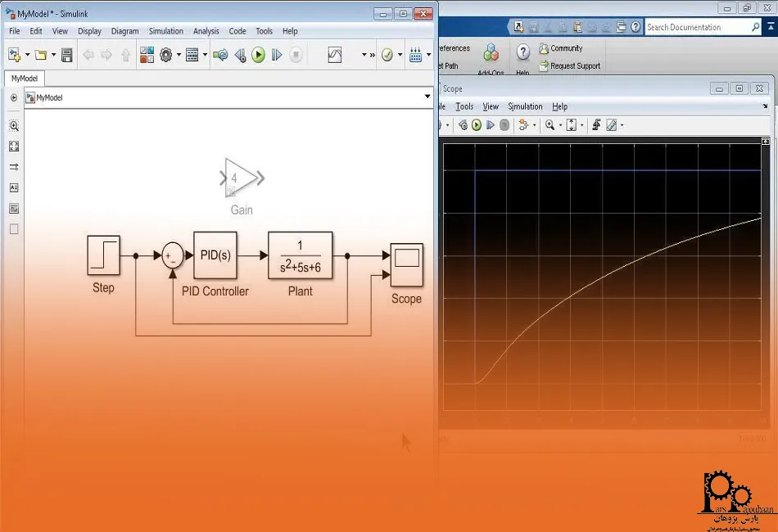
Task: Click the Step Forward button in Simulink
Action: point(277,55)
